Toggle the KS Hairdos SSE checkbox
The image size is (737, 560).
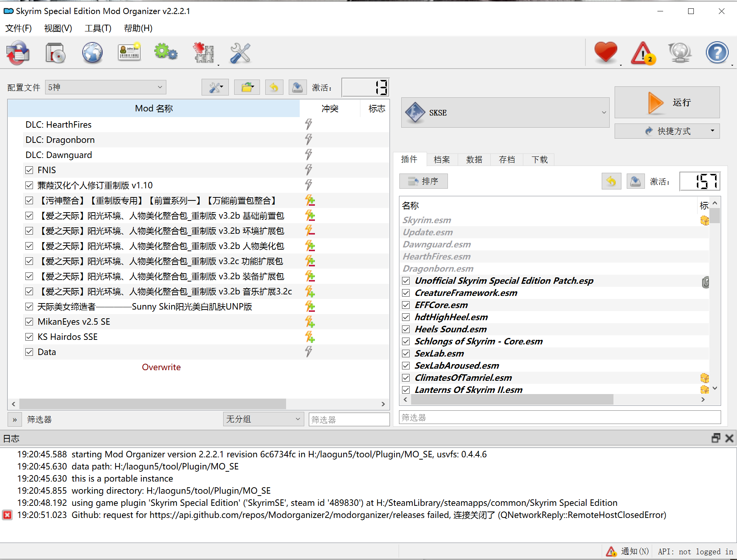pyautogui.click(x=29, y=337)
